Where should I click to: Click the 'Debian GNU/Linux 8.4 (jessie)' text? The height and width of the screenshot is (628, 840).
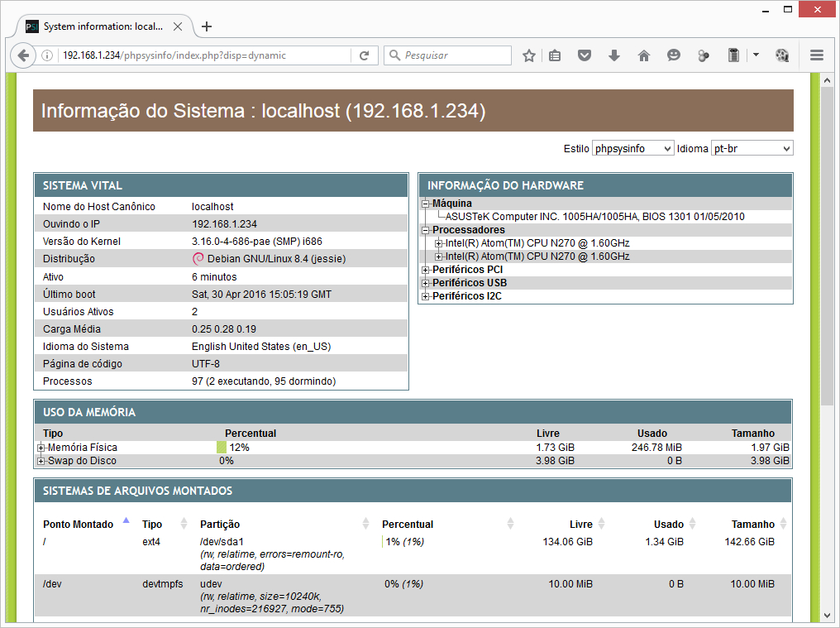(276, 258)
